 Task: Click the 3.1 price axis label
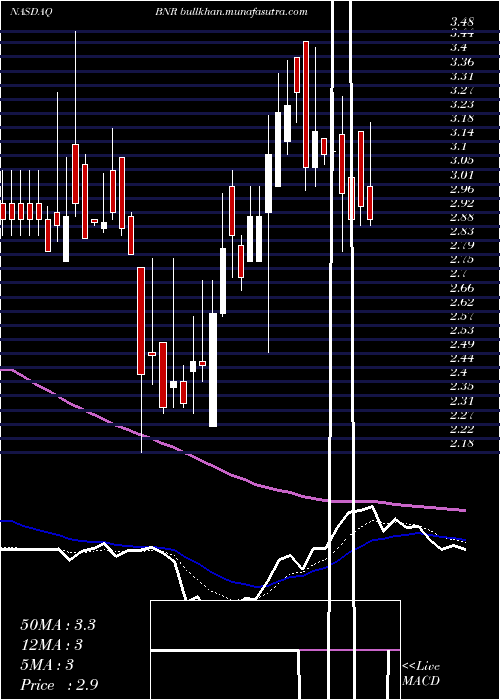point(458,146)
